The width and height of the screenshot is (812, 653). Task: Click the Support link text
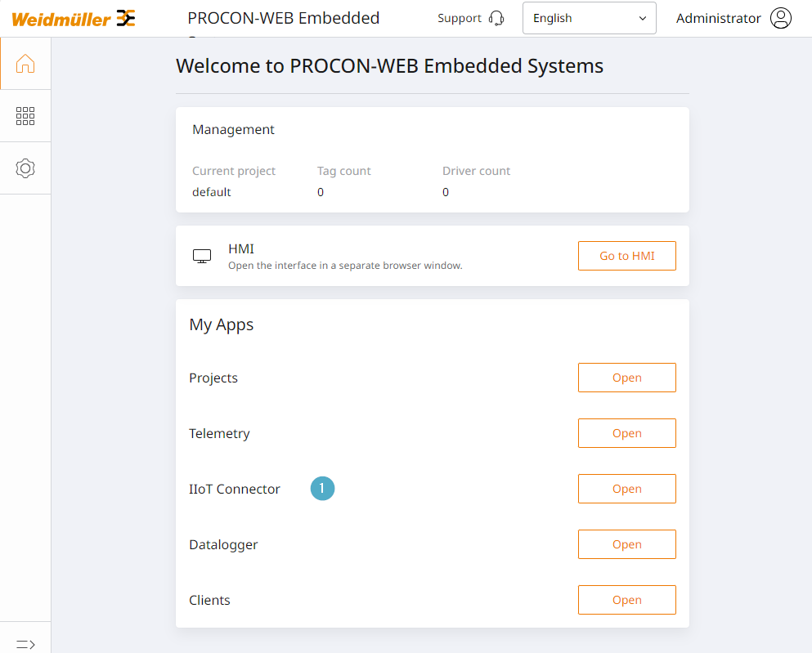pyautogui.click(x=460, y=18)
